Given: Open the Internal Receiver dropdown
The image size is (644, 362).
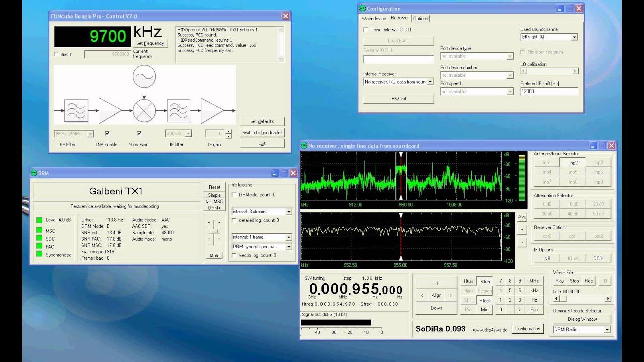Looking at the screenshot, I should [430, 82].
